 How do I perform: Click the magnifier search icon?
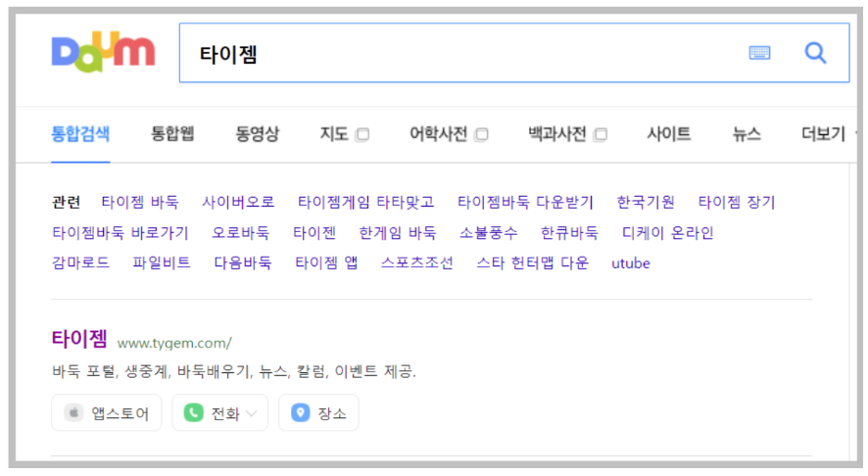click(815, 53)
